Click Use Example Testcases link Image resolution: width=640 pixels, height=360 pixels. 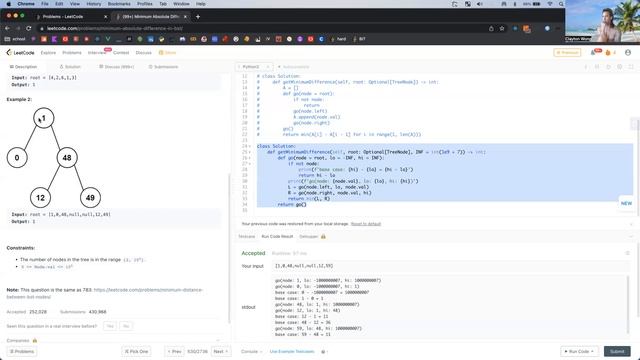click(x=292, y=351)
